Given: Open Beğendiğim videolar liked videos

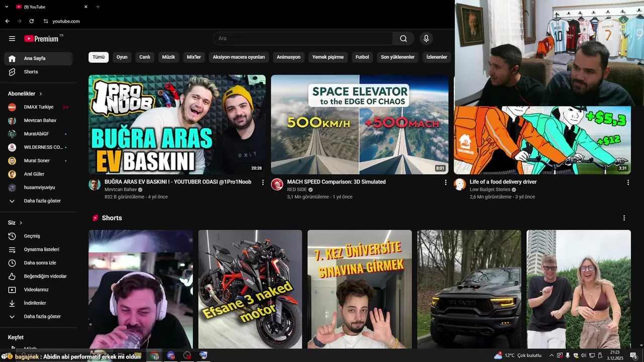Looking at the screenshot, I should [38, 277].
